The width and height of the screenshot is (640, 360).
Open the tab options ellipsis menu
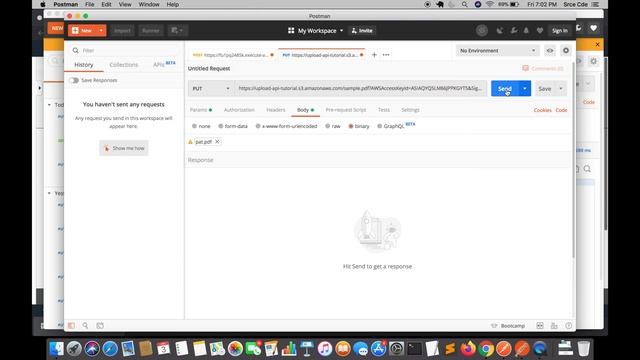coord(386,55)
